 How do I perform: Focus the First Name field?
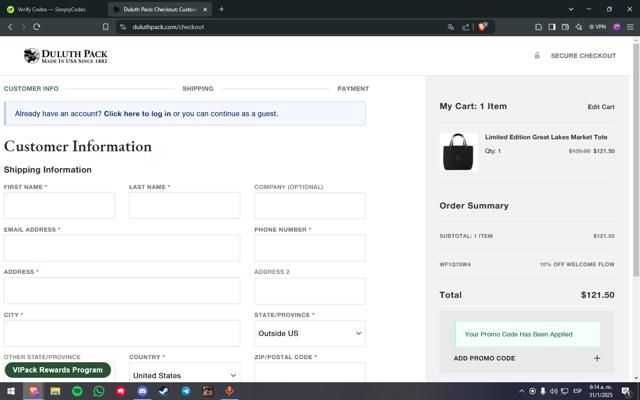pos(59,206)
